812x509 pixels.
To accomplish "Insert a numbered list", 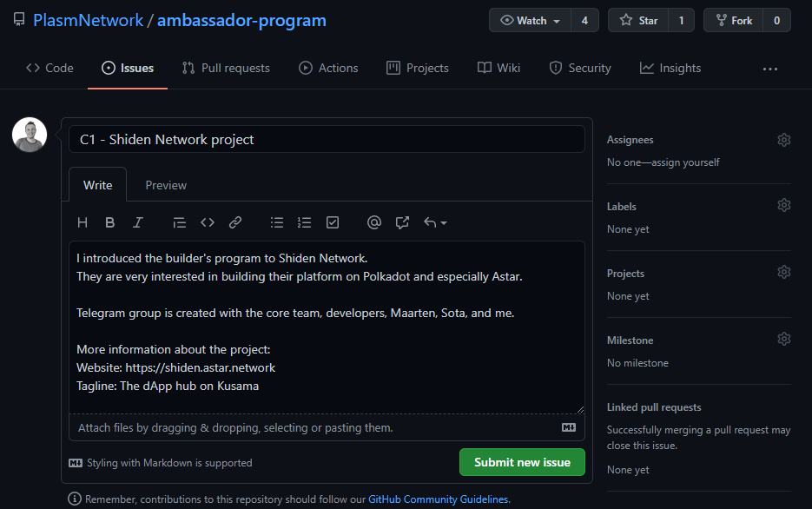I will [305, 222].
